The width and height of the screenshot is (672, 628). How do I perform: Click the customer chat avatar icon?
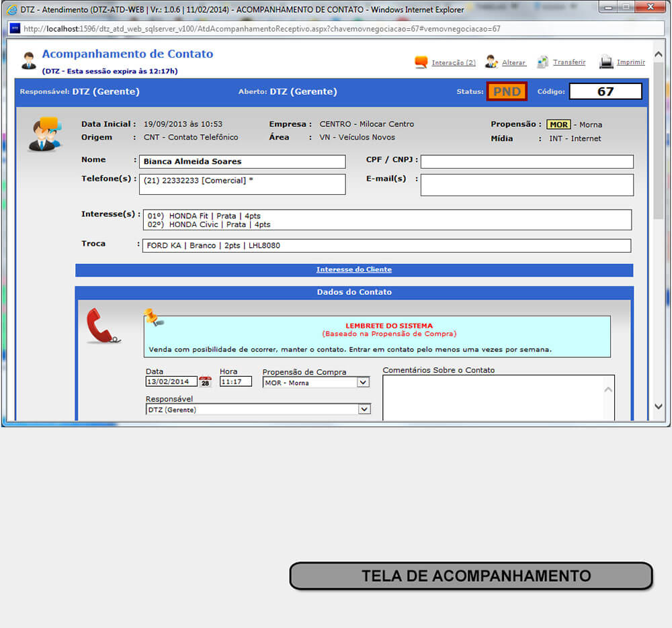pos(44,134)
